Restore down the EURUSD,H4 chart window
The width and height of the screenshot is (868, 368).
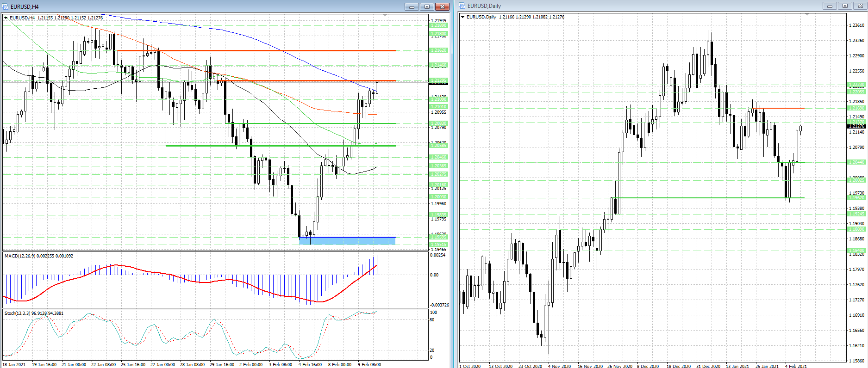[x=427, y=6]
